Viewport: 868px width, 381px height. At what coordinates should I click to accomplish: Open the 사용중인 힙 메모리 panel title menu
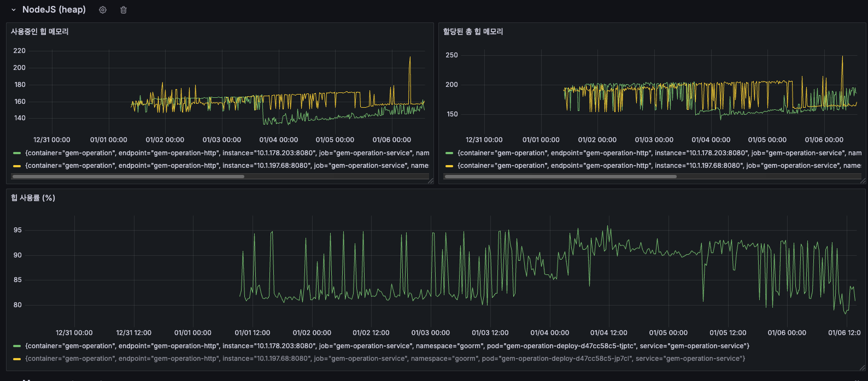click(40, 32)
